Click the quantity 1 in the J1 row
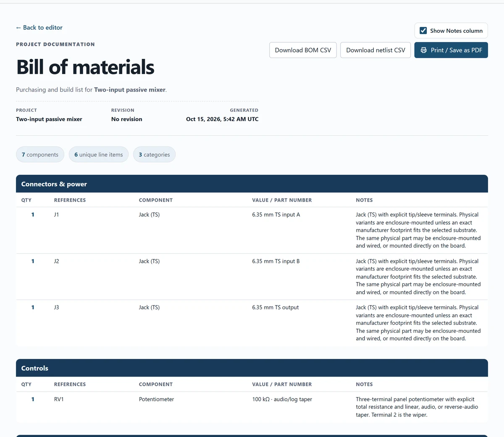Screen dimensions: 504x437 pos(33,215)
